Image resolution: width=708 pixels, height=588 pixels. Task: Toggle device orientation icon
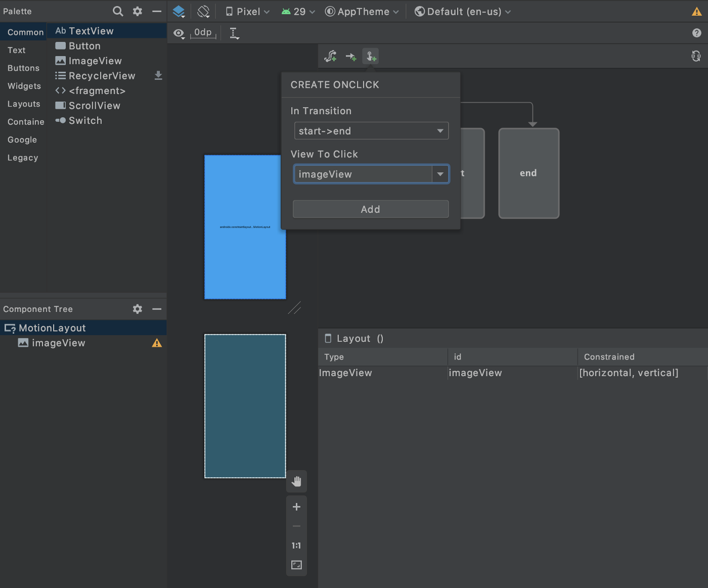click(x=203, y=12)
